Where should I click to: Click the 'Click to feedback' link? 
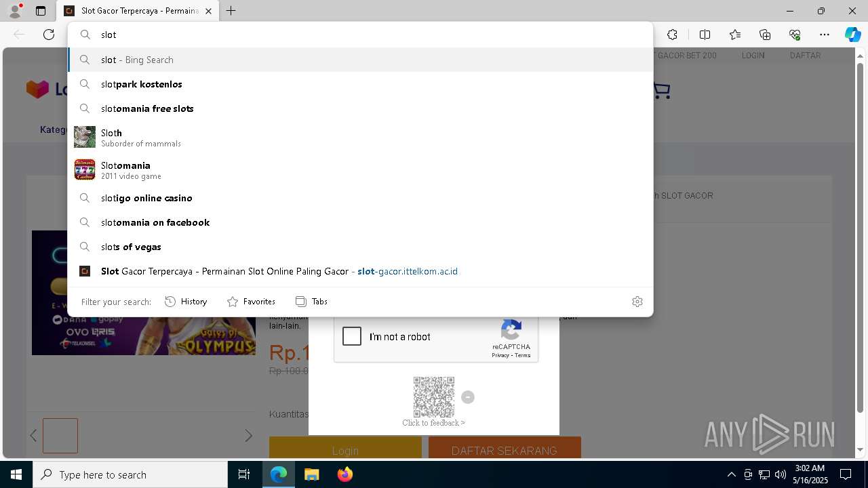(433, 423)
